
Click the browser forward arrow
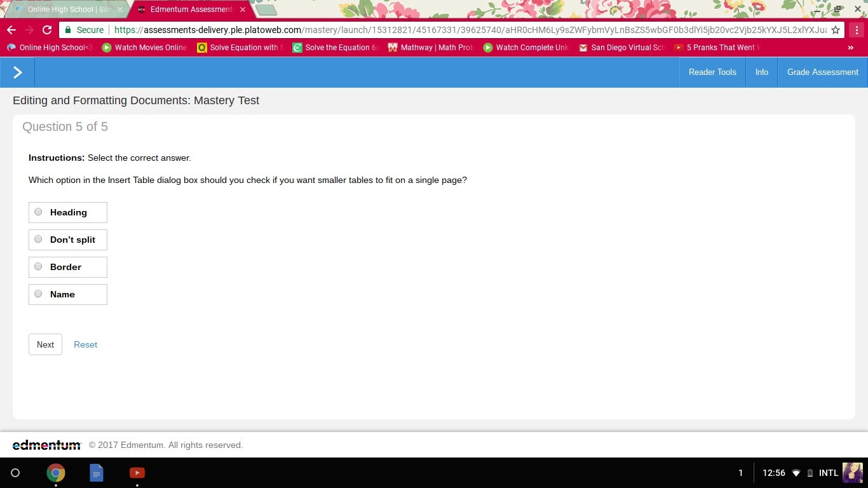click(x=29, y=30)
